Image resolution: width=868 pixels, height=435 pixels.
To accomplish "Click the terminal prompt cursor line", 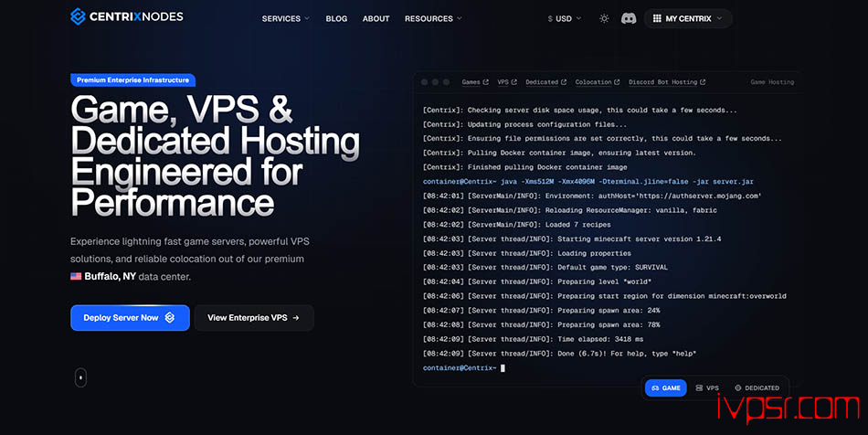I will pyautogui.click(x=464, y=368).
